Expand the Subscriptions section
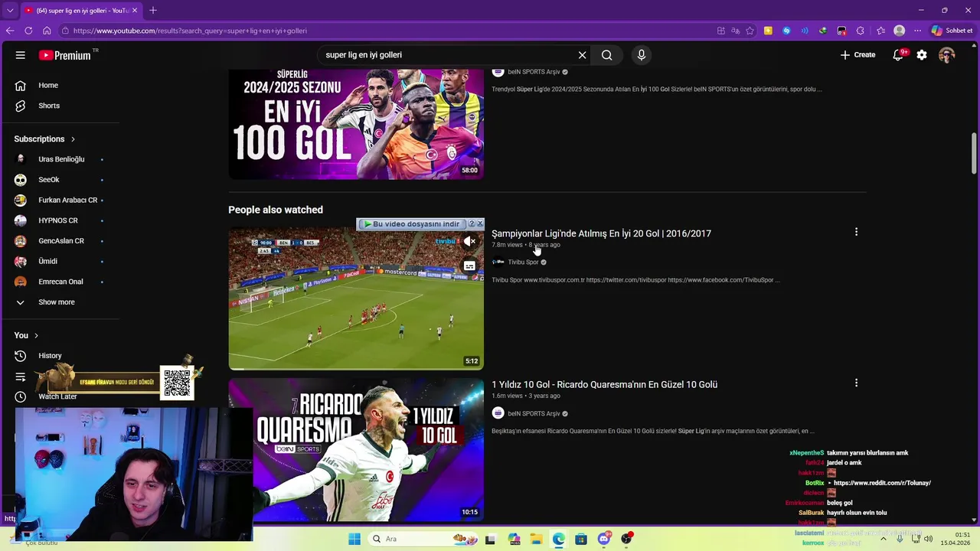 point(44,139)
